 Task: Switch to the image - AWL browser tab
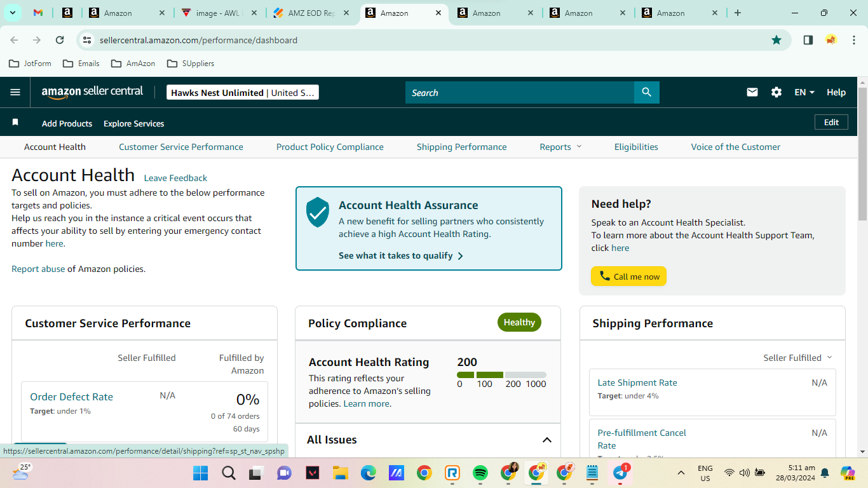[x=220, y=13]
